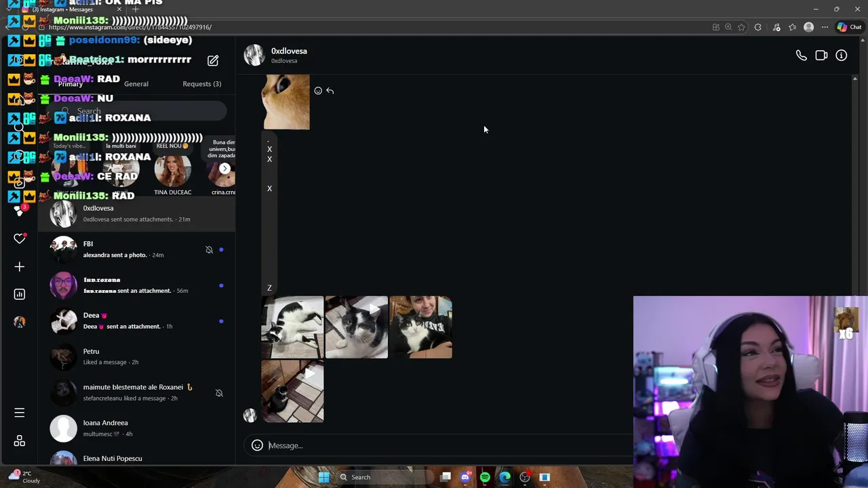
Task: Compose a new message with pencil icon
Action: coord(213,60)
